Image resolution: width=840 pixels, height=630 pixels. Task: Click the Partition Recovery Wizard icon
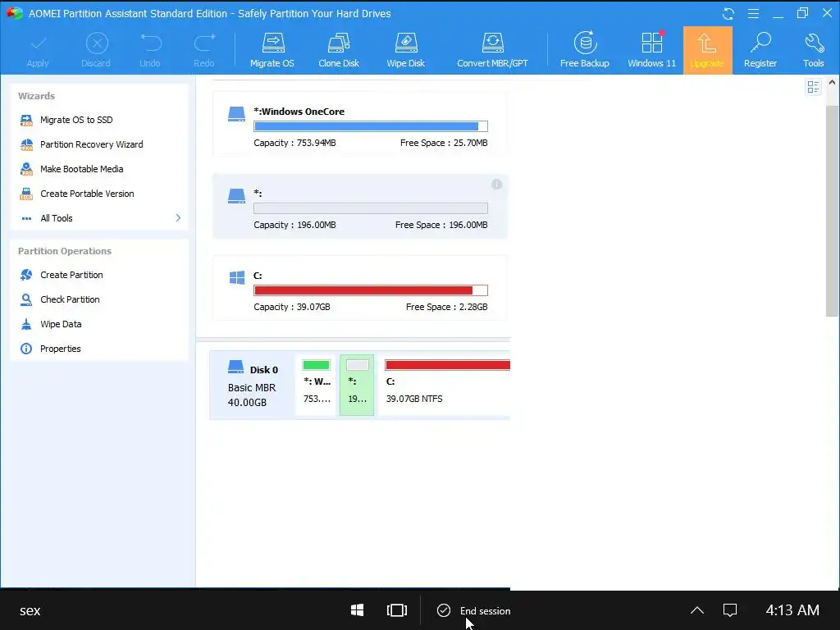(26, 144)
